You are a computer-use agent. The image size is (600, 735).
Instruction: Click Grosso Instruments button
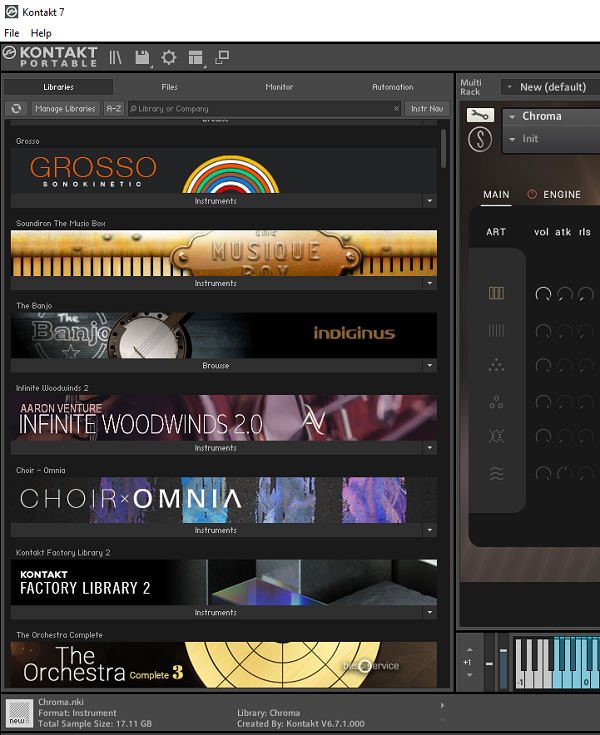pyautogui.click(x=216, y=201)
